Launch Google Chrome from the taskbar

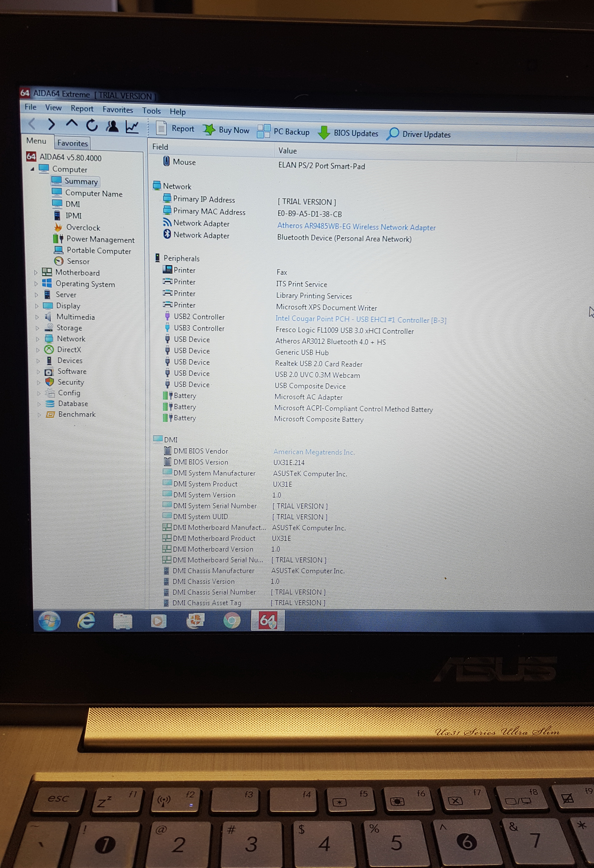[232, 621]
